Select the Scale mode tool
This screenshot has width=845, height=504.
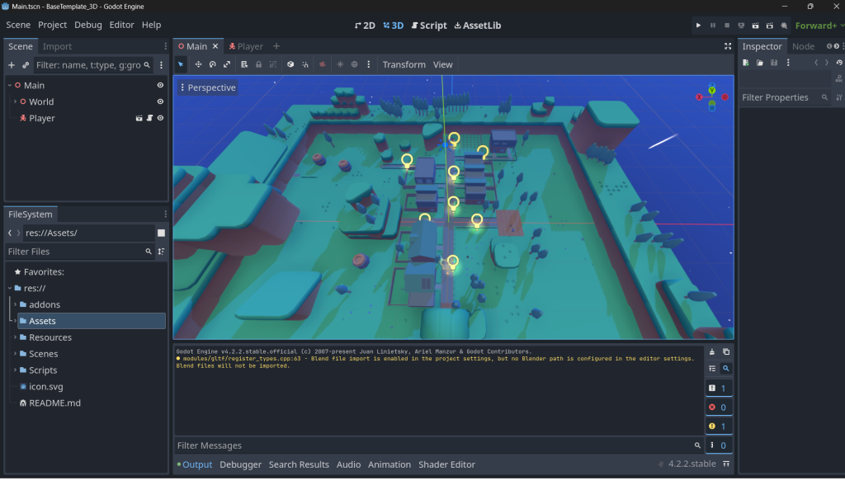click(x=227, y=64)
